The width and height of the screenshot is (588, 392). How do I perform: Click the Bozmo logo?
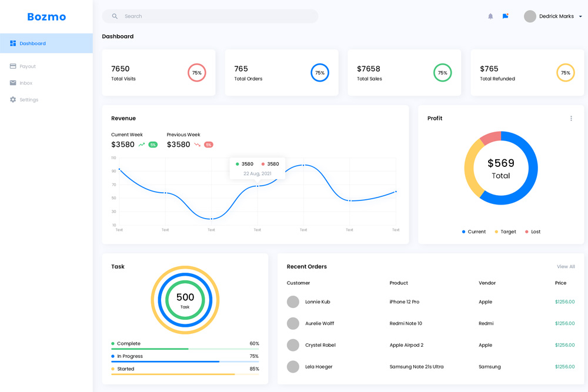coord(46,17)
